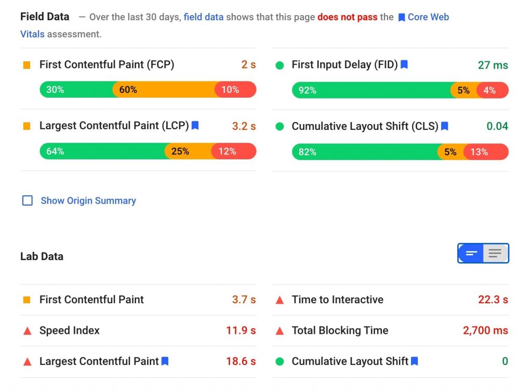Select the Field Data section heading
532x392 pixels.
(45, 17)
